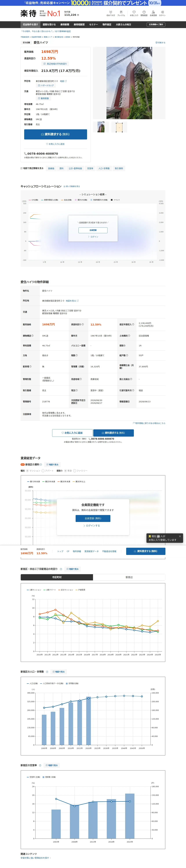Open the セミナー menu item
Screen dimensions: 186x868
click(x=93, y=25)
